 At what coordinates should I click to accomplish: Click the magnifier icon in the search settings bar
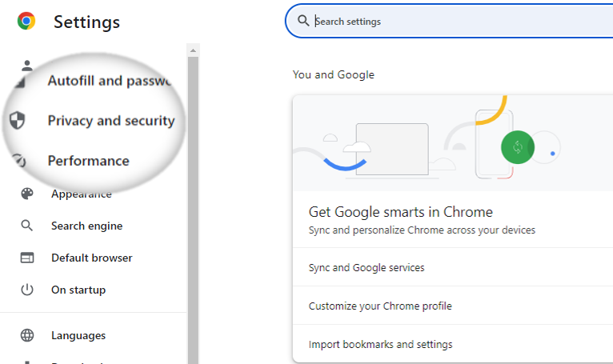pyautogui.click(x=303, y=21)
